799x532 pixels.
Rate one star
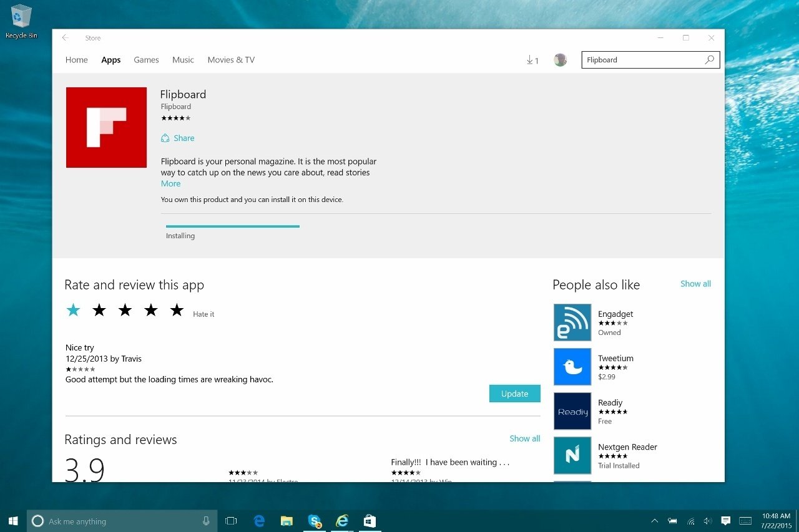coord(74,310)
